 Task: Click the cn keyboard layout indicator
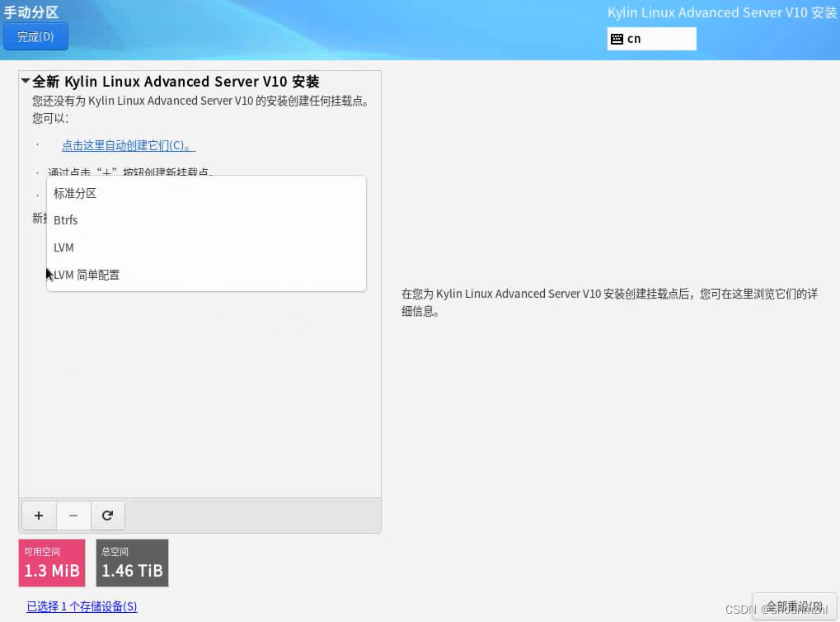tap(651, 39)
